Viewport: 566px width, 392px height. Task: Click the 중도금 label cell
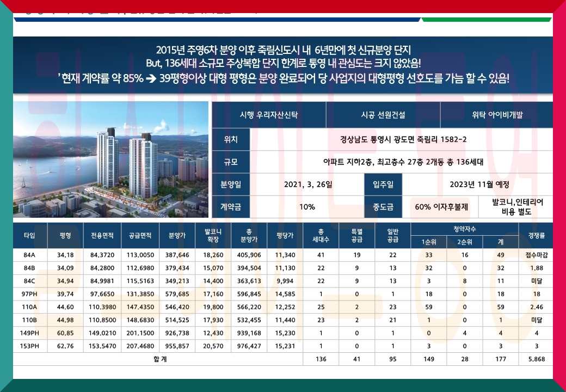pyautogui.click(x=383, y=207)
